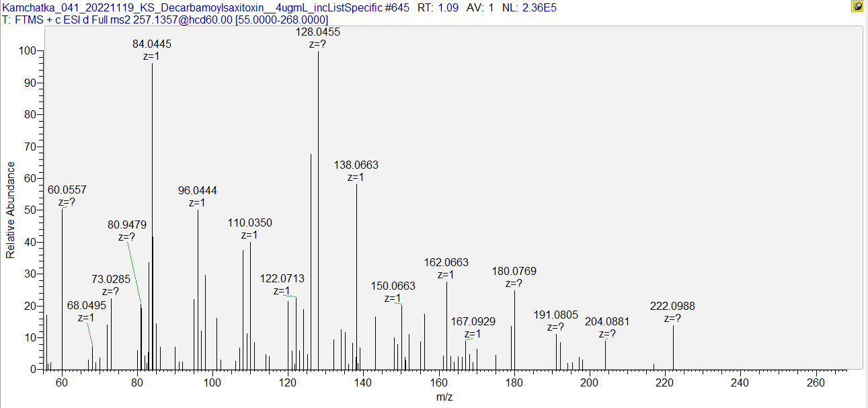Select the 60.0557 peak annotation

pos(67,190)
